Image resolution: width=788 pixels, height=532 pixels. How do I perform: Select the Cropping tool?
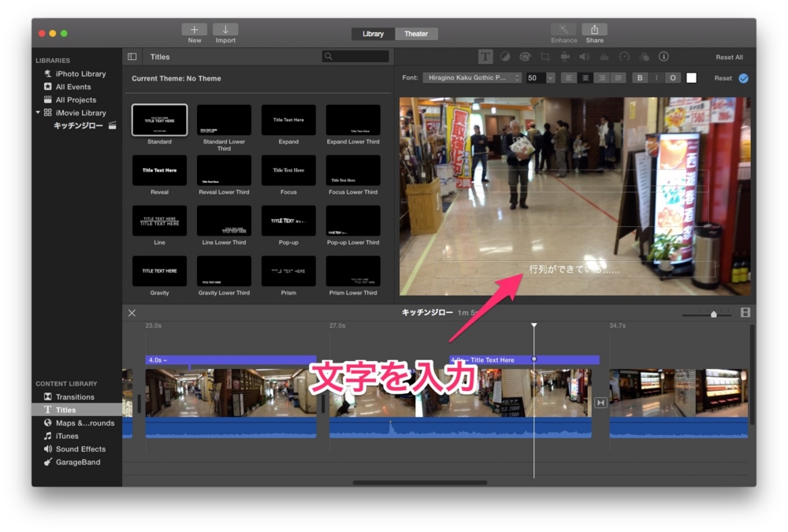point(545,57)
